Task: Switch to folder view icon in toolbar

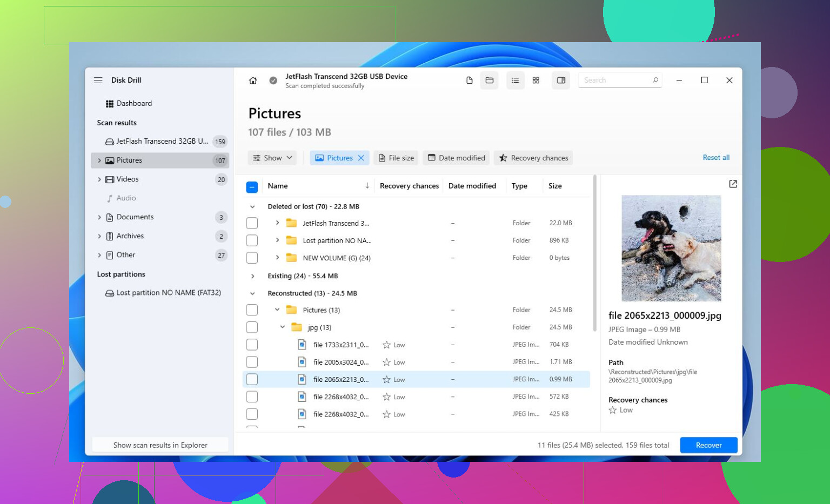Action: tap(490, 80)
